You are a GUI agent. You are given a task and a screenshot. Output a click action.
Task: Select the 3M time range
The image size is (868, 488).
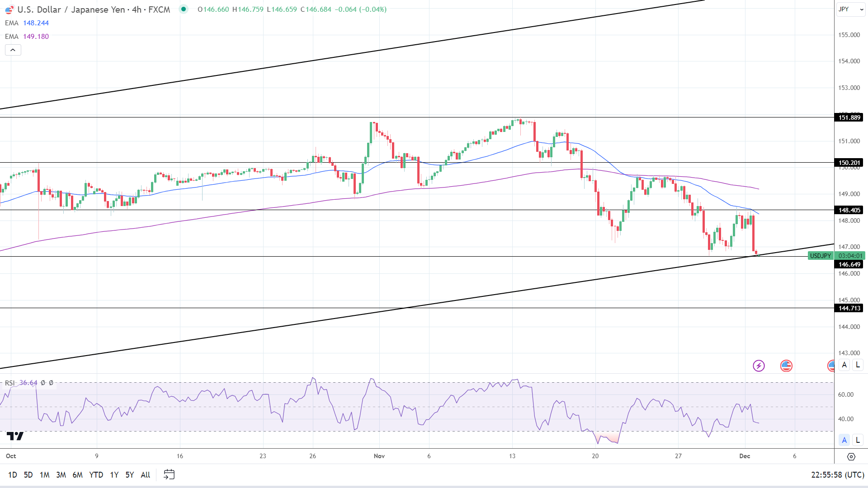[61, 475]
